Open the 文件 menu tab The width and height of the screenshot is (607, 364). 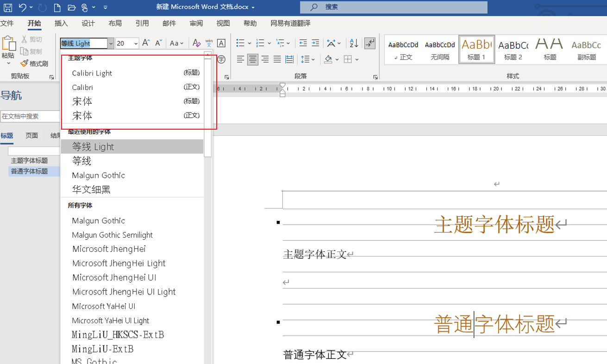(6, 23)
